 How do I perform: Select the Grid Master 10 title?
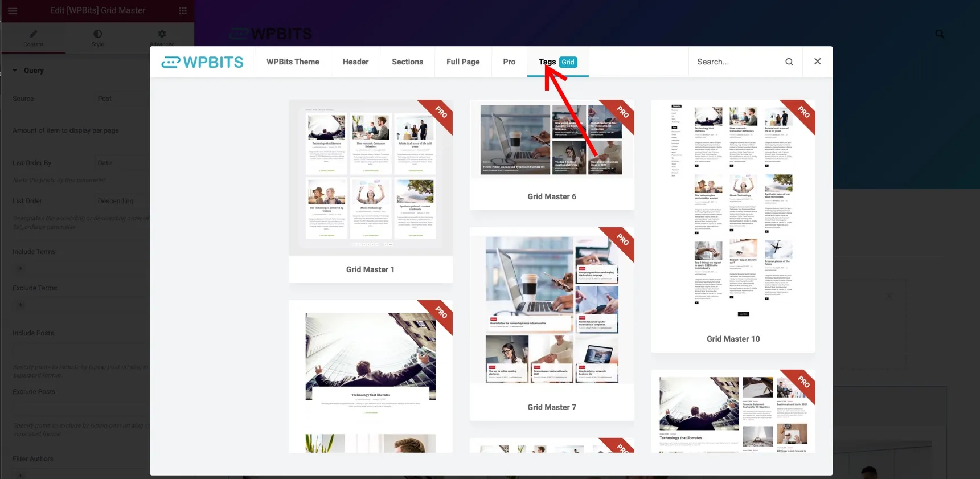pyautogui.click(x=733, y=339)
